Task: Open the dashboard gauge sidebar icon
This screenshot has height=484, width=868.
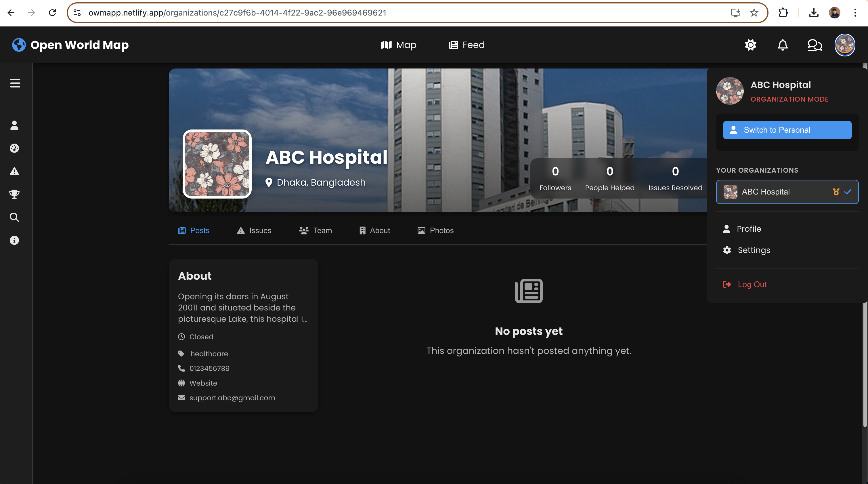Action: pyautogui.click(x=14, y=148)
